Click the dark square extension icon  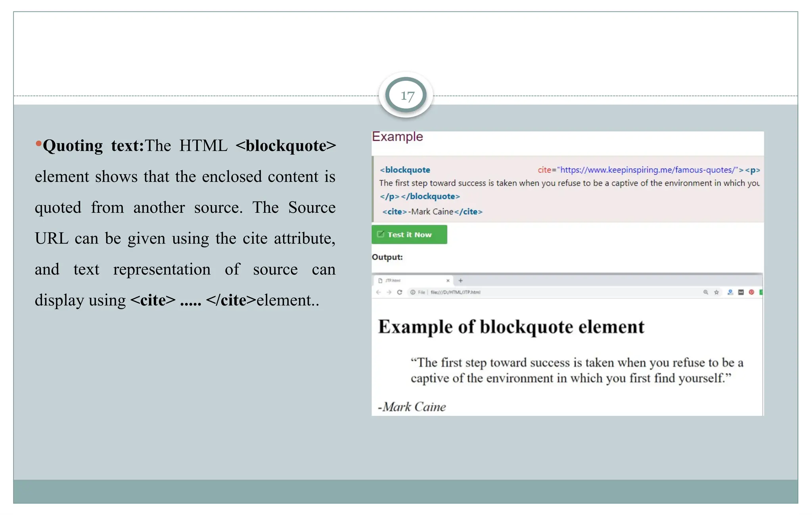point(741,292)
